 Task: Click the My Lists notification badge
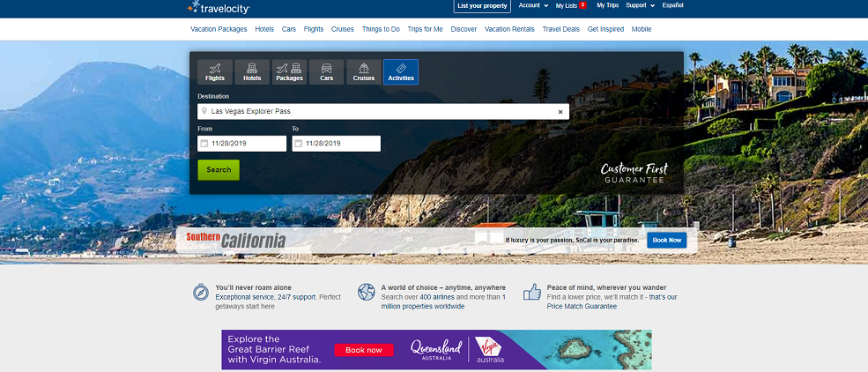coord(582,5)
